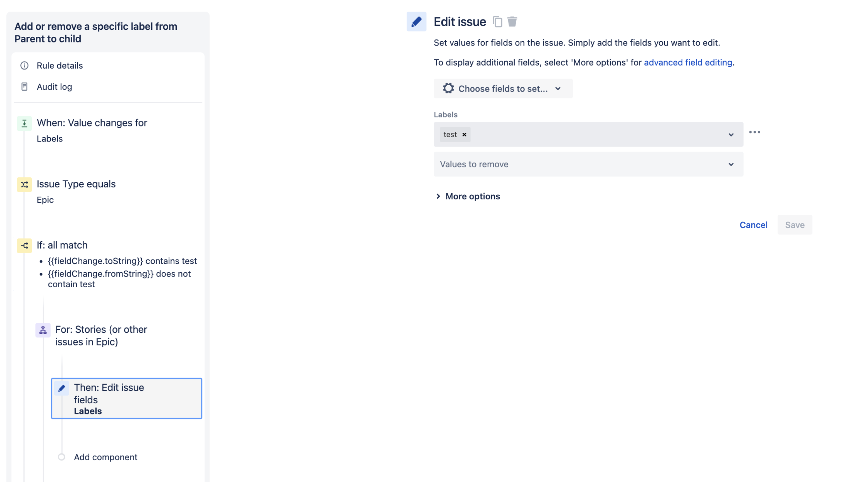Click the Rule details info icon
The width and height of the screenshot is (868, 501).
24,65
